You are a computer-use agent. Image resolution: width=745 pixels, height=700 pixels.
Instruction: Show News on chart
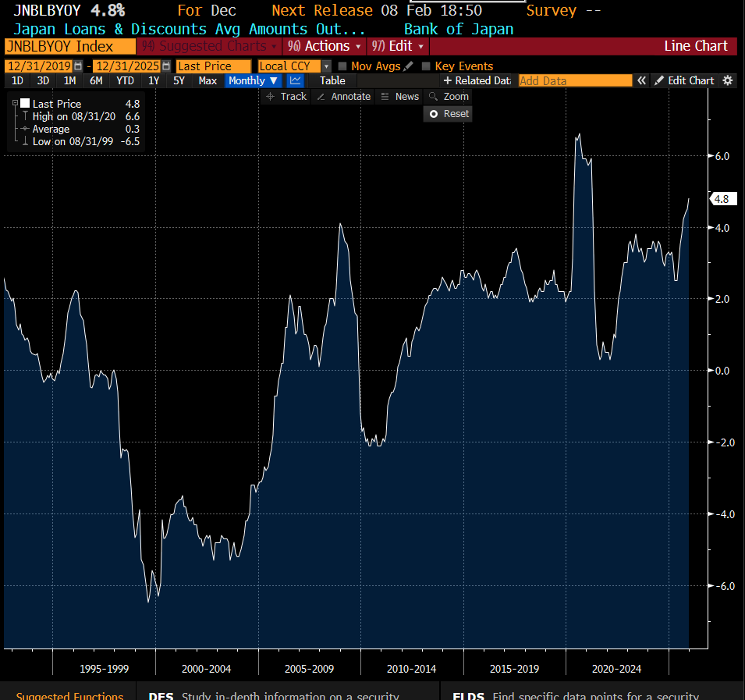pyautogui.click(x=400, y=97)
